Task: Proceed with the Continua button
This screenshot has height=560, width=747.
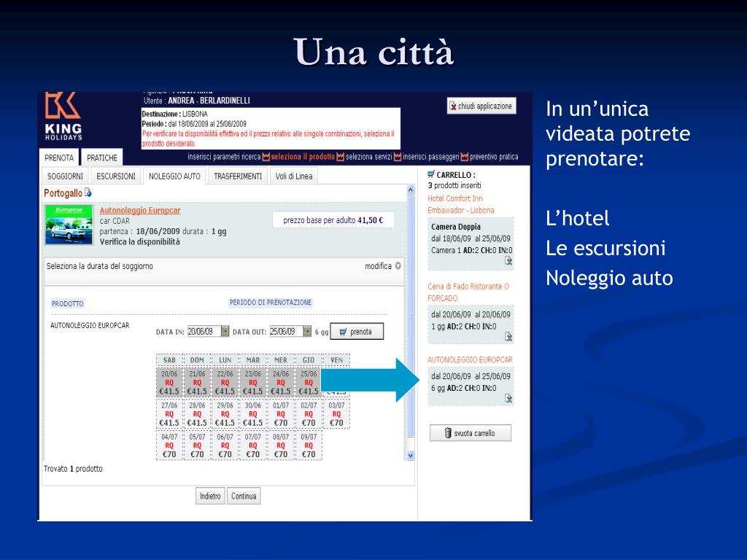Action: (x=244, y=496)
